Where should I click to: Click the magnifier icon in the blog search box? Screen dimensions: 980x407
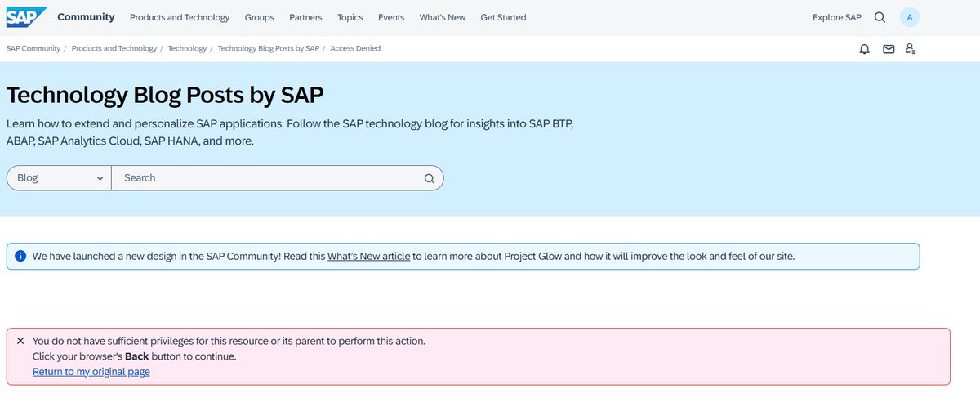(x=430, y=178)
